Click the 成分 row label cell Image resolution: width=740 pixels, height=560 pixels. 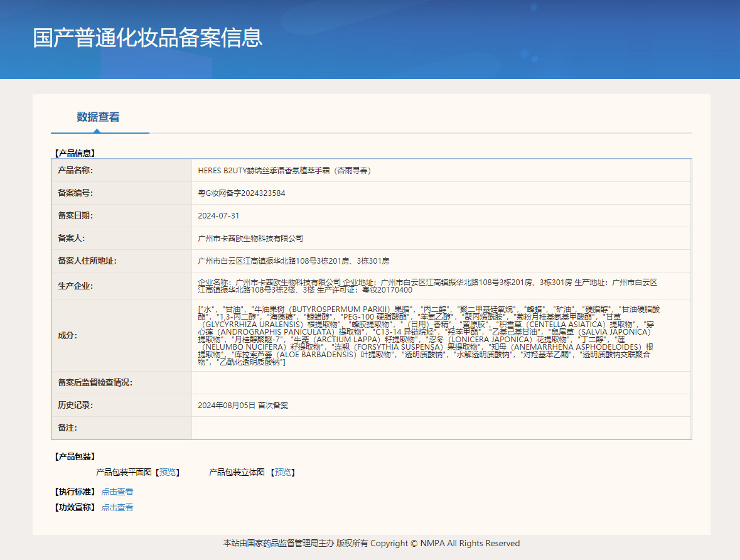(121, 335)
